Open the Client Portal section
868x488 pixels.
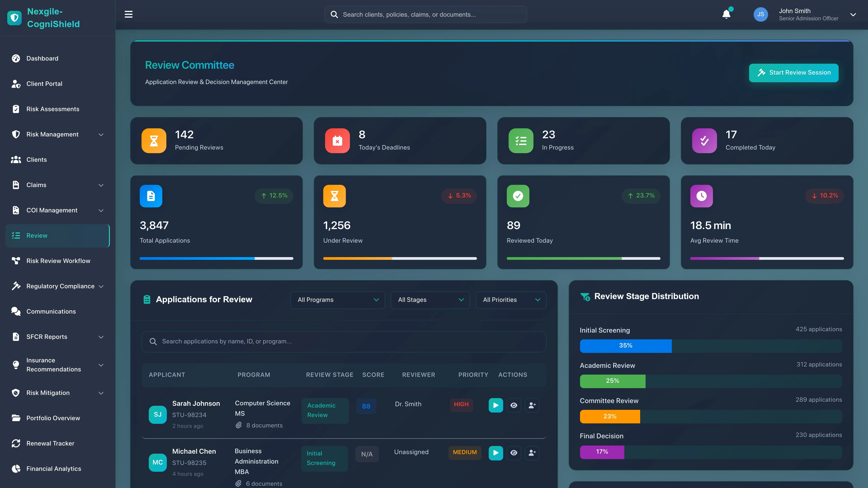click(44, 84)
